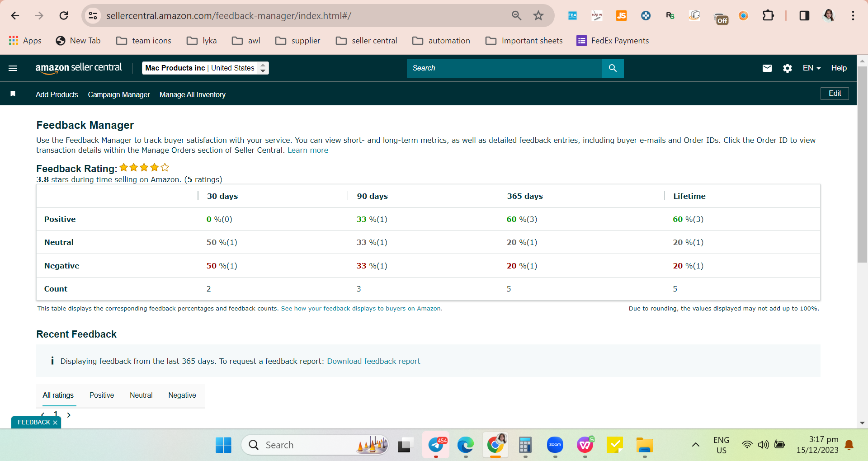Open the seller central bookmarks folder
Viewport: 868px width, 461px height.
tap(367, 41)
